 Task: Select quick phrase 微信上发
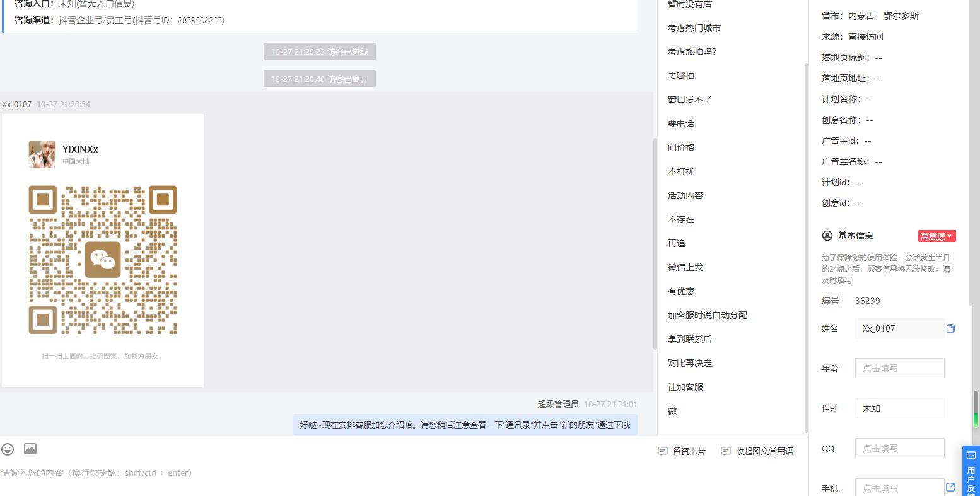pos(685,267)
